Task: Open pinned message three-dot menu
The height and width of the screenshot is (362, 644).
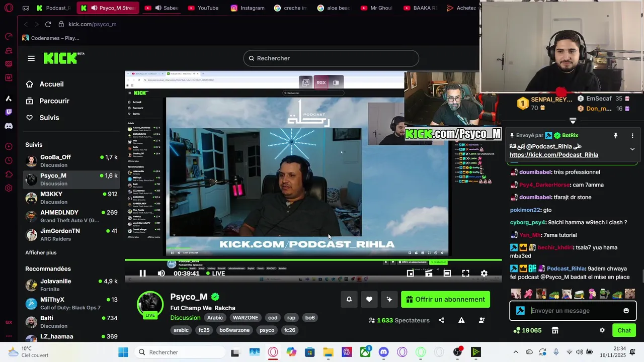Action: tap(632, 136)
